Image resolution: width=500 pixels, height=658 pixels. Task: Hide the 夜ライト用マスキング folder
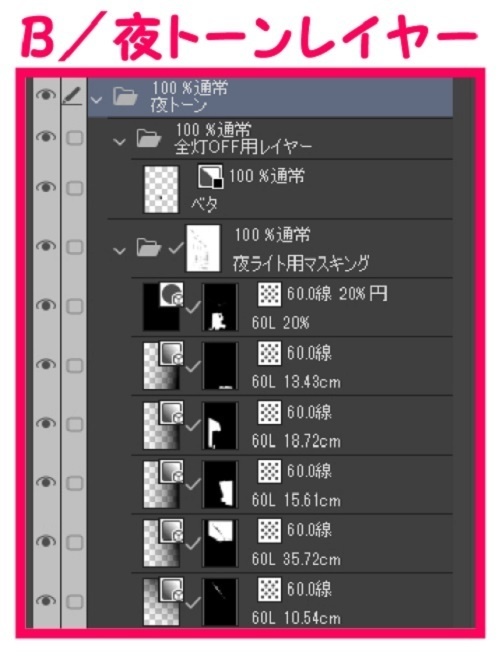coord(45,246)
